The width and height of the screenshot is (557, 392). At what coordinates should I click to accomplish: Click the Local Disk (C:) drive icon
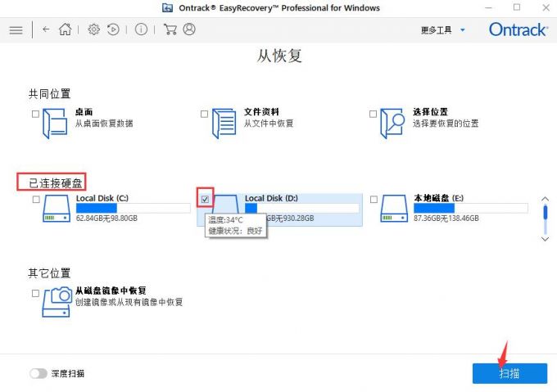(x=57, y=209)
